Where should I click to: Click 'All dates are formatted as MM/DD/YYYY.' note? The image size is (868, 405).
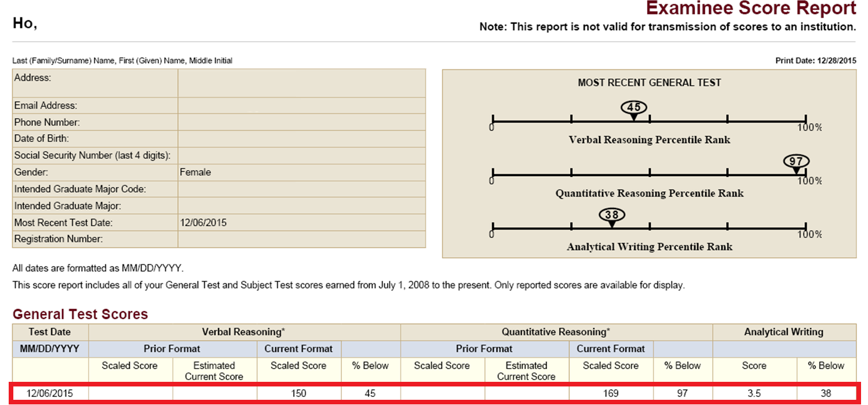point(97,268)
